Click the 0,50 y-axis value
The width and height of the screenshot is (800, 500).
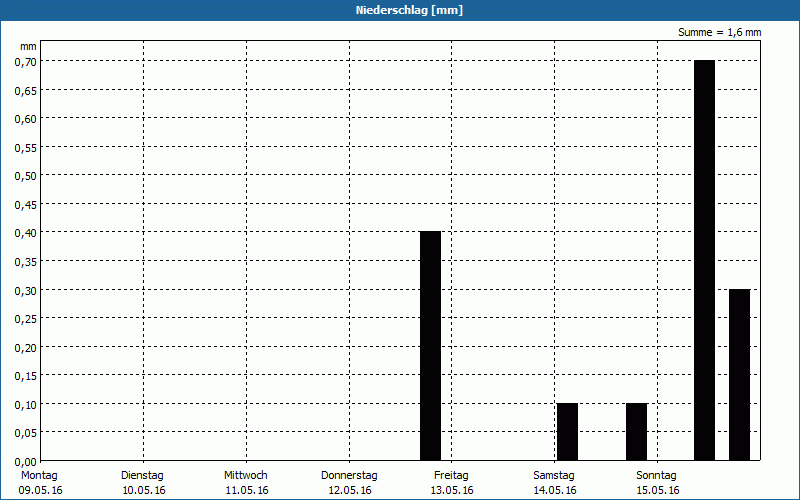pos(26,177)
